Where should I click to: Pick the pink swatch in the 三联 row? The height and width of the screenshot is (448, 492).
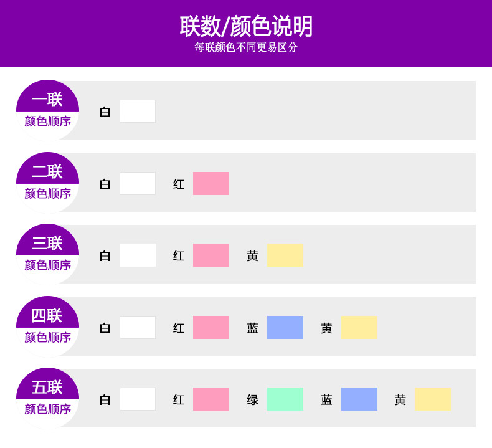pos(211,255)
